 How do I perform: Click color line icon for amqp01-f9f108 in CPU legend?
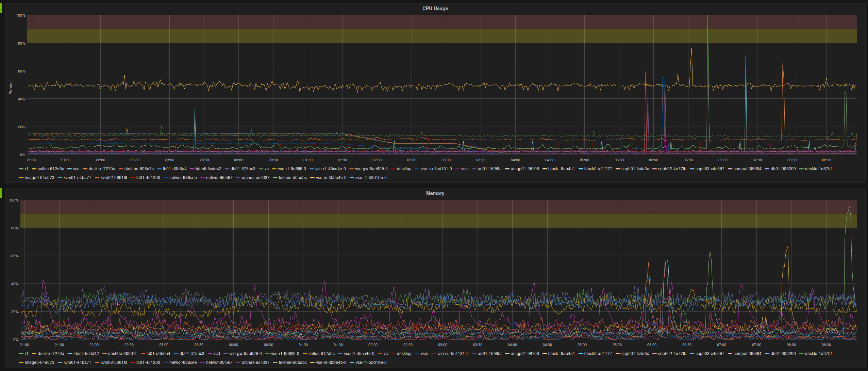pos(507,169)
